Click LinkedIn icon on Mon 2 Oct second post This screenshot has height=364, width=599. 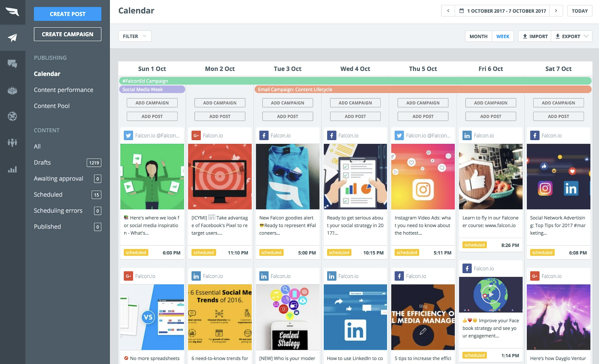click(196, 276)
